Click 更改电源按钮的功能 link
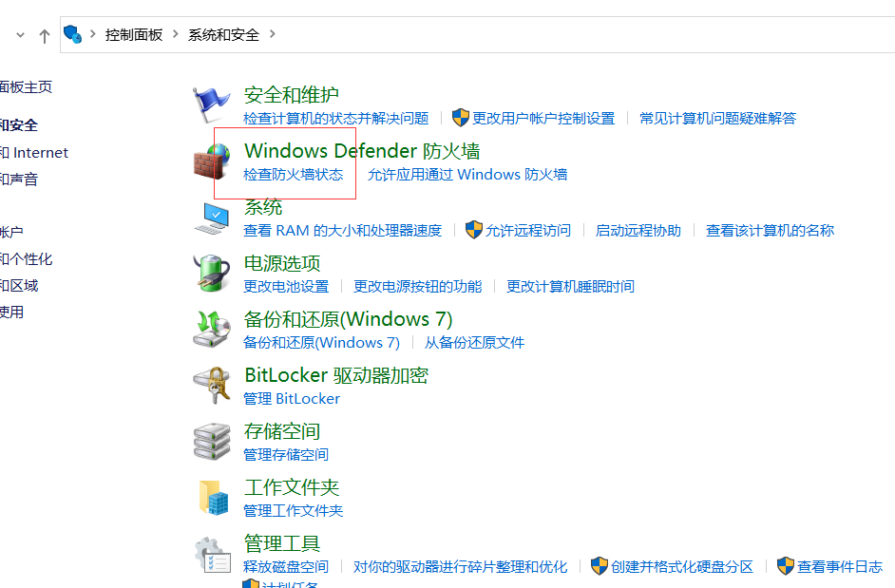Image resolution: width=895 pixels, height=588 pixels. (418, 286)
